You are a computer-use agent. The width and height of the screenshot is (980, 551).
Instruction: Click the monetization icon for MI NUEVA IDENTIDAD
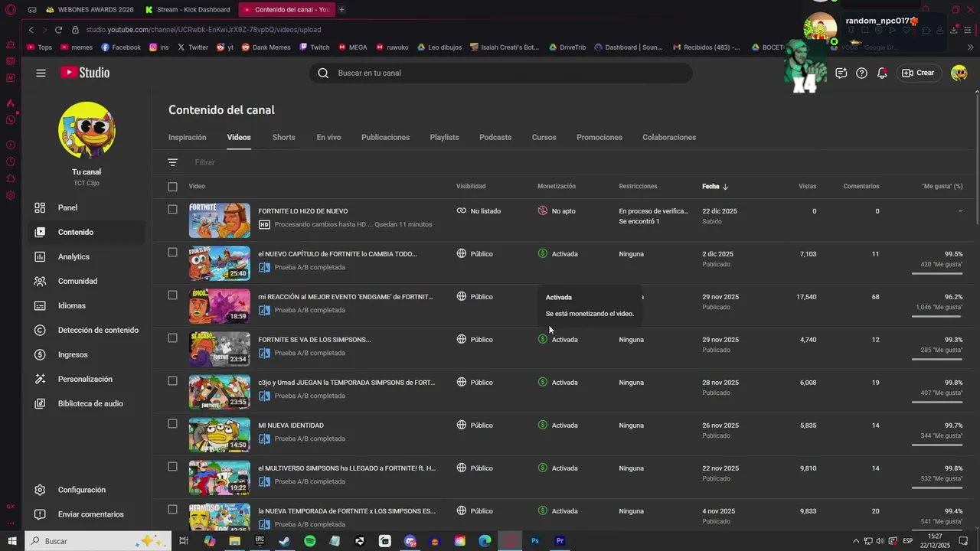pos(543,425)
